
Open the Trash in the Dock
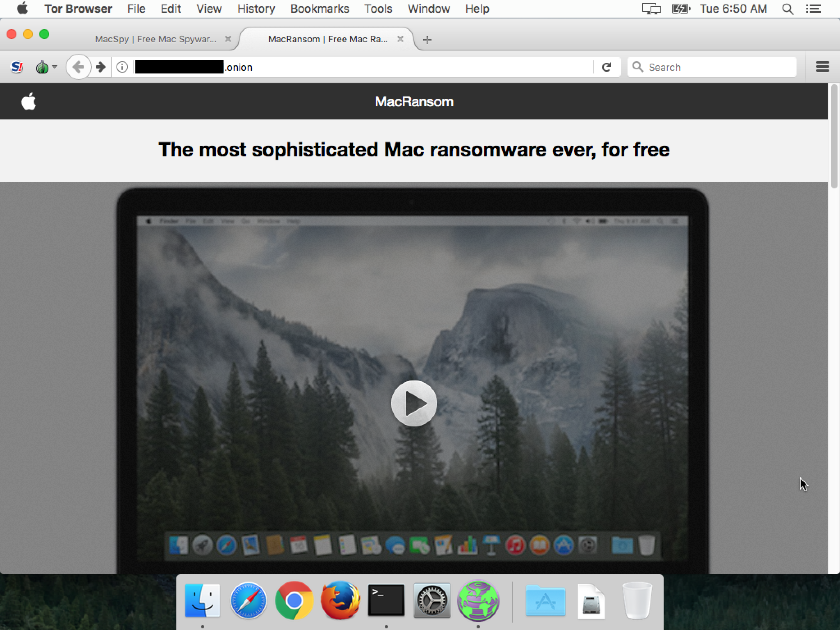(x=637, y=600)
